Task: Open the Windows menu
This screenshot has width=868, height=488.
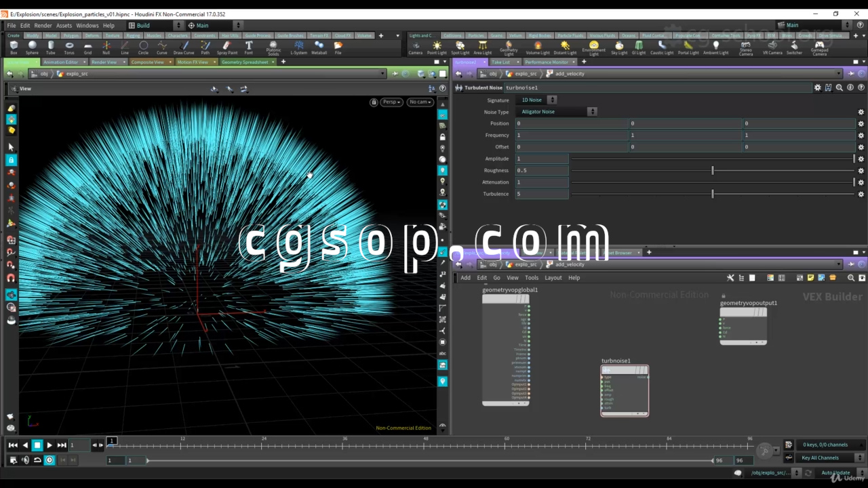Action: [87, 26]
